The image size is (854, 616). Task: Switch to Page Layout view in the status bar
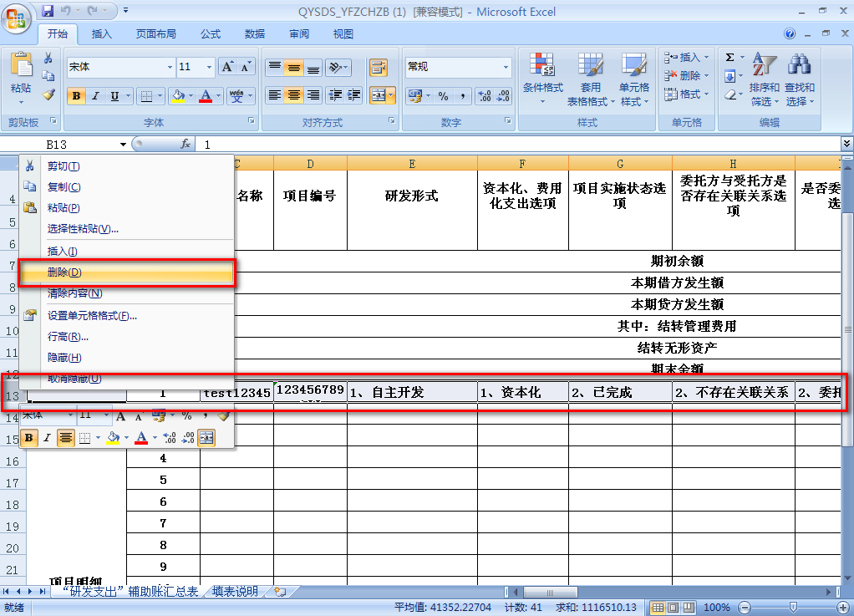674,608
